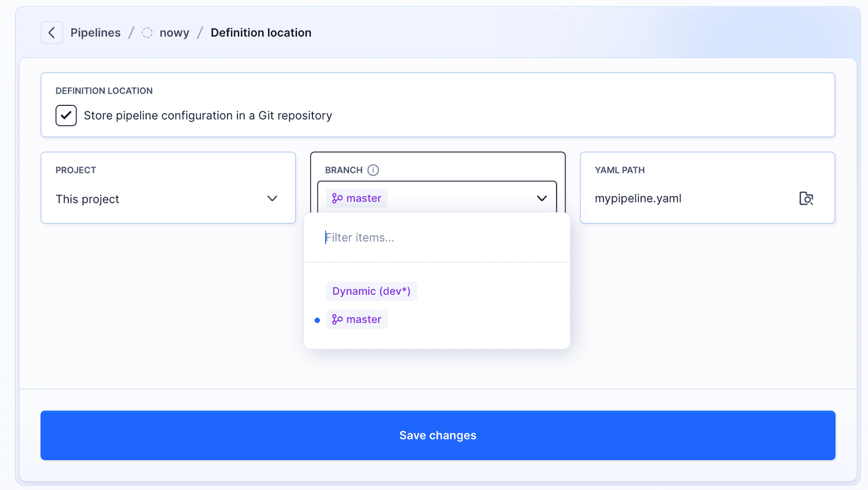Click the slash separator after Pipelines

pos(131,32)
